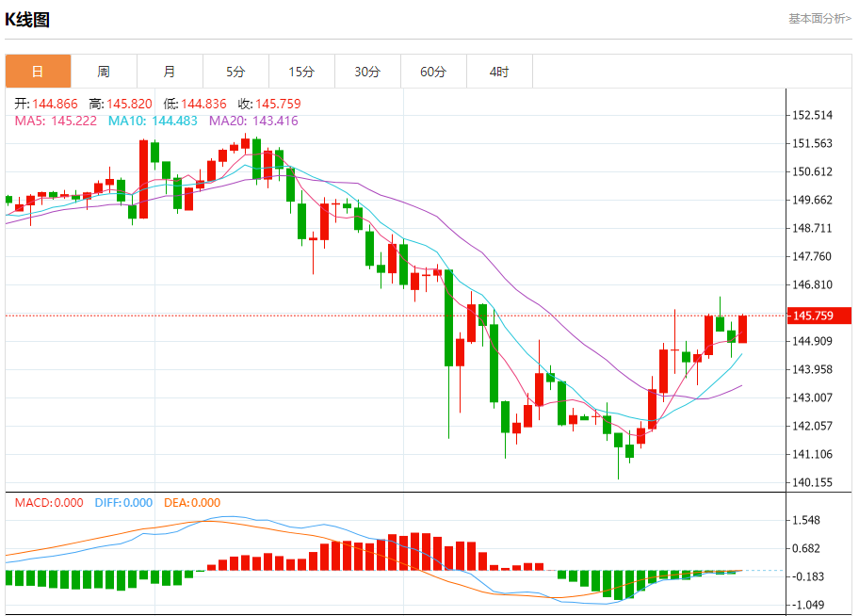This screenshot has width=859, height=616.
Task: Click the 1.548 MACD axis label
Action: click(x=806, y=520)
